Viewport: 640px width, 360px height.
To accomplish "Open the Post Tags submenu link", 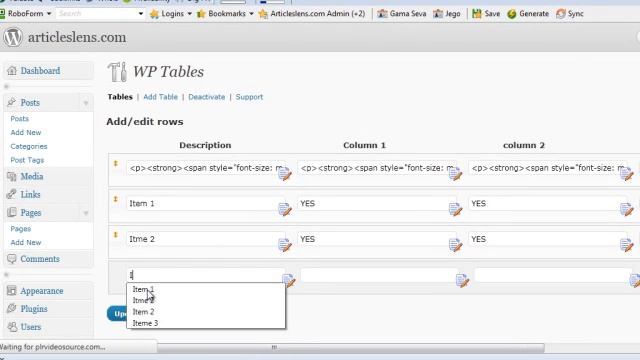I will [27, 160].
